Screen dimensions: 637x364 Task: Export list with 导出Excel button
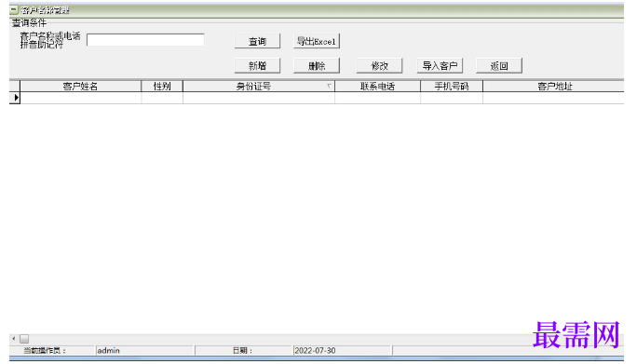(317, 42)
